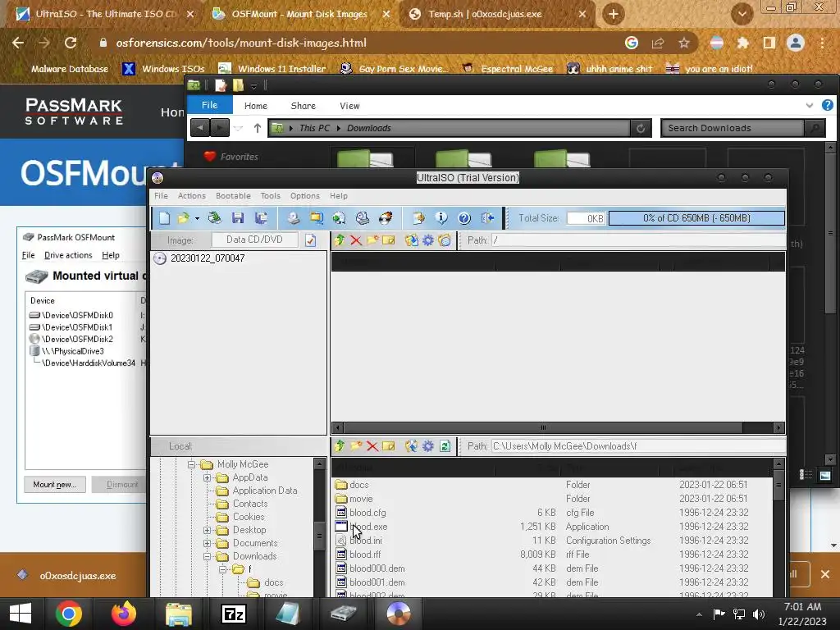Image resolution: width=840 pixels, height=630 pixels.
Task: Expand the Explorer ribbon chevron
Action: (810, 106)
